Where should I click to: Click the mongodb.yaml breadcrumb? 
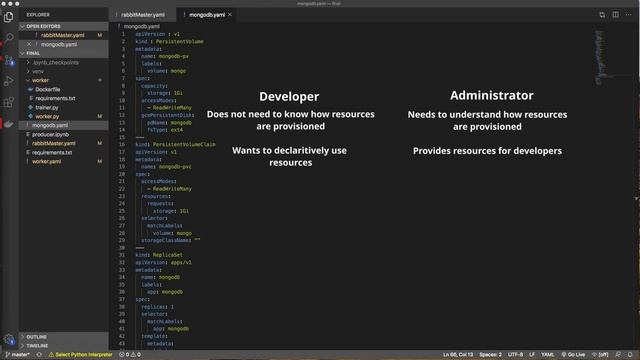(141, 27)
